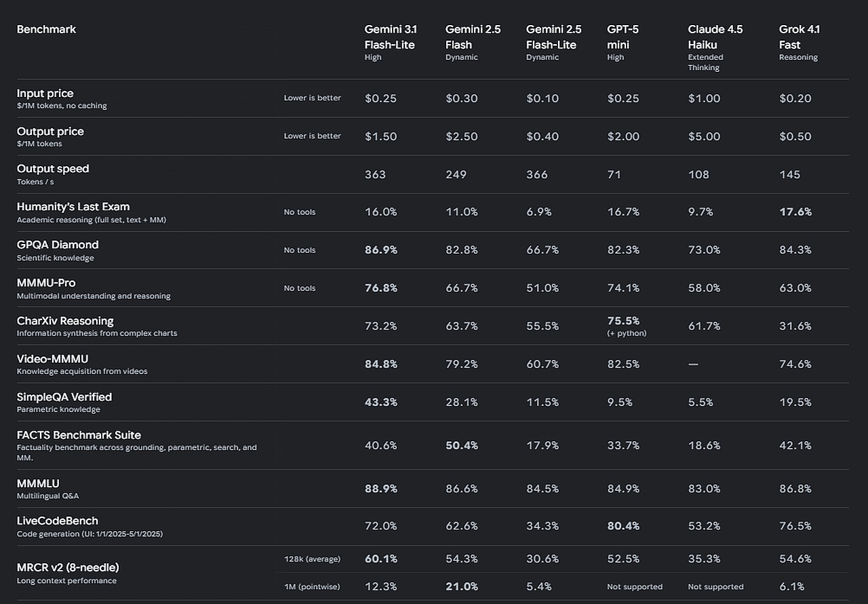This screenshot has height=604, width=868.
Task: Click the 128k (average) sub-label
Action: pyautogui.click(x=312, y=559)
